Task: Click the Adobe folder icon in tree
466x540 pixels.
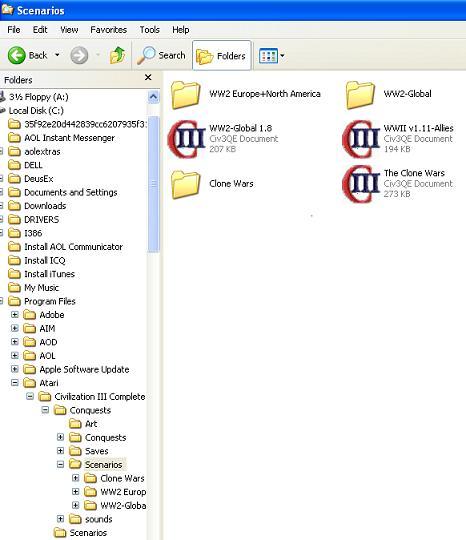Action: pos(30,315)
